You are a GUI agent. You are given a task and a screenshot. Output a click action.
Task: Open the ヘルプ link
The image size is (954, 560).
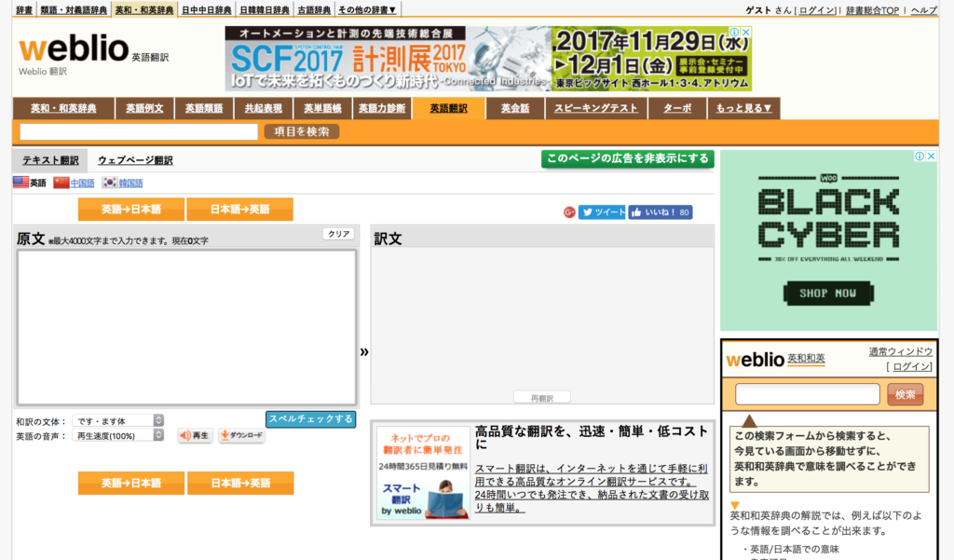click(x=923, y=9)
